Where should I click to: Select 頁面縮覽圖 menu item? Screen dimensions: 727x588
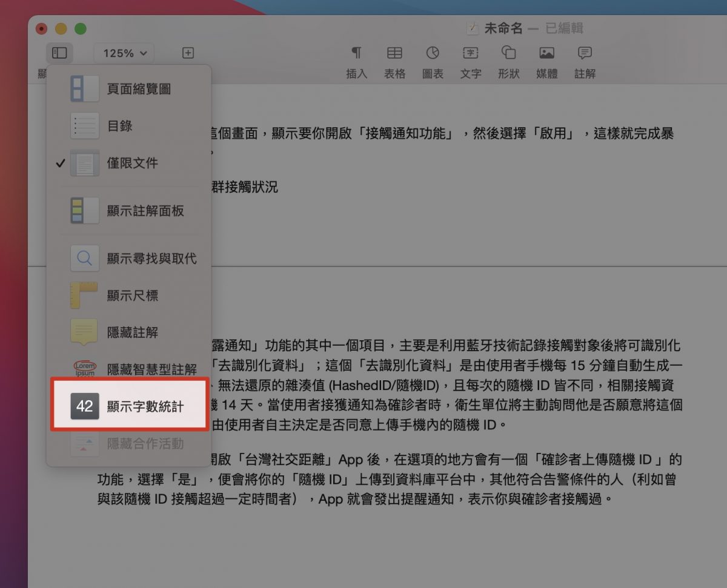pyautogui.click(x=129, y=89)
